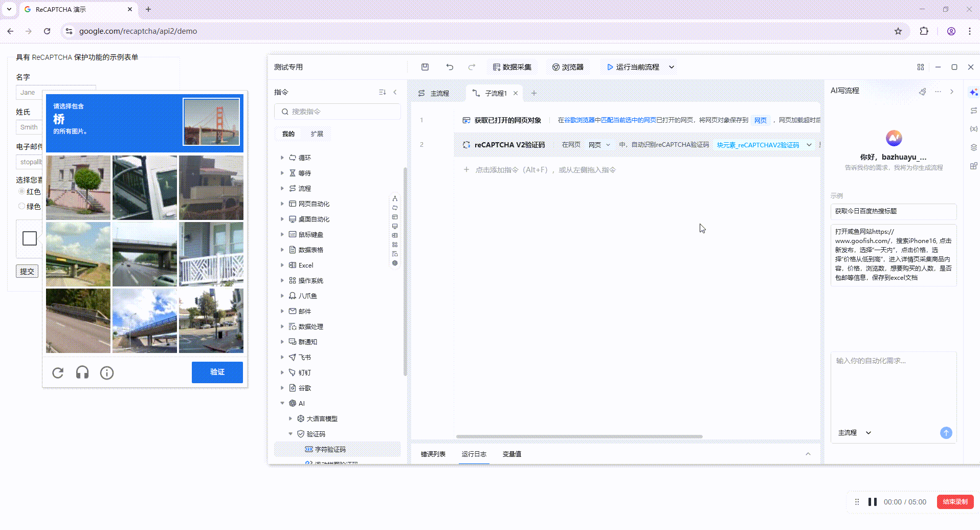Open the grid layout icon in RPA title bar
980x530 pixels.
[921, 67]
